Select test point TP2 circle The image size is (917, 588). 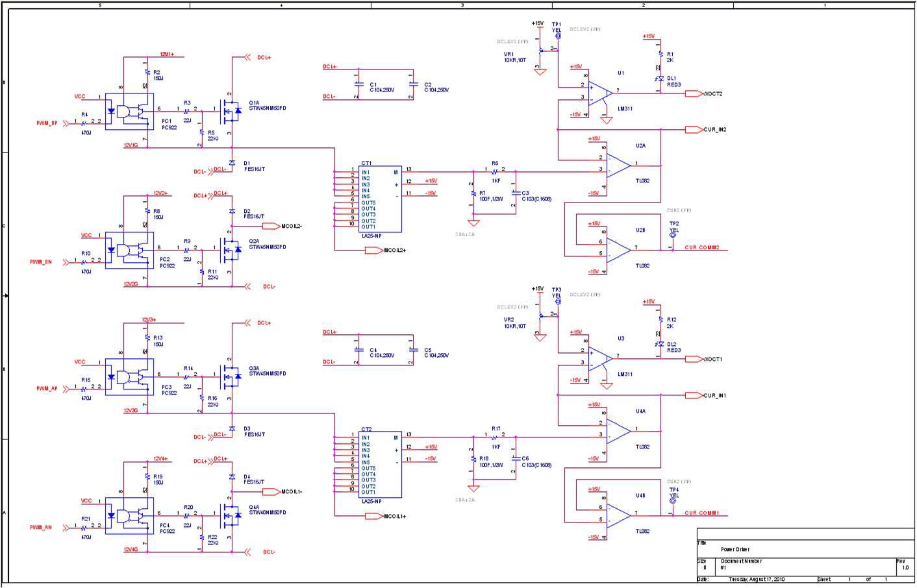[673, 236]
